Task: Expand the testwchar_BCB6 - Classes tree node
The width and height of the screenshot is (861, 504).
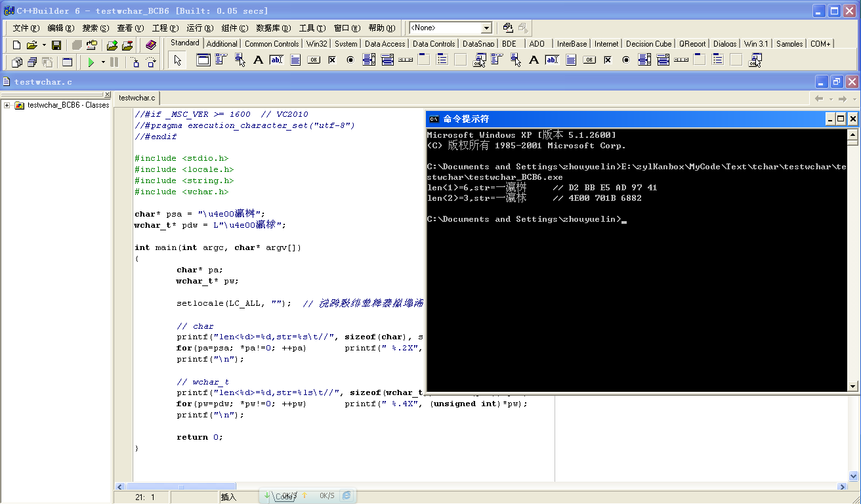Action: pos(7,105)
